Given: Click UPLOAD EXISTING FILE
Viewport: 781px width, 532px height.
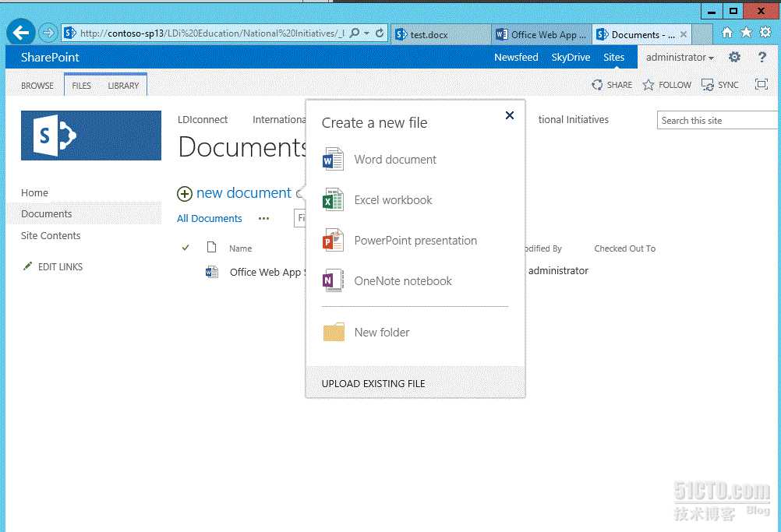Looking at the screenshot, I should click(x=373, y=384).
